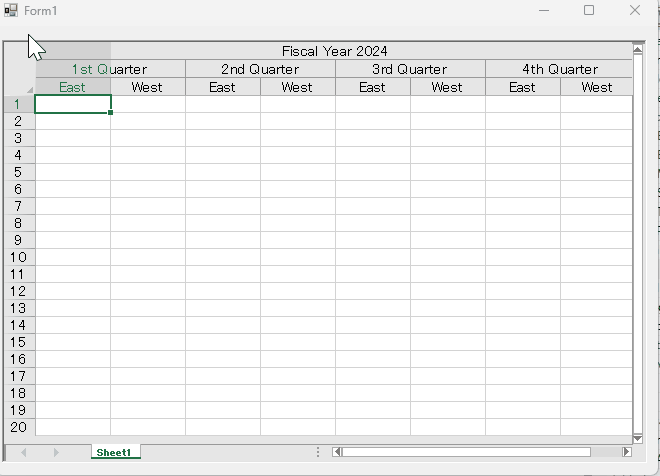Select row header 20

point(19,427)
